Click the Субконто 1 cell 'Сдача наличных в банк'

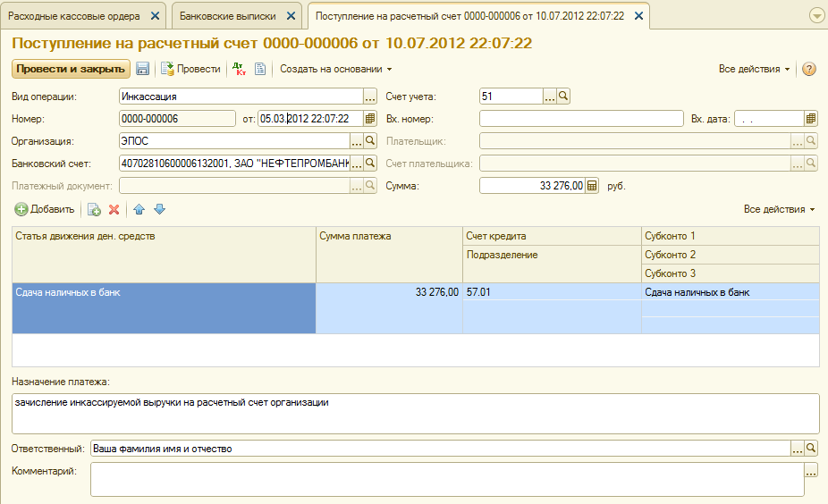[731, 292]
